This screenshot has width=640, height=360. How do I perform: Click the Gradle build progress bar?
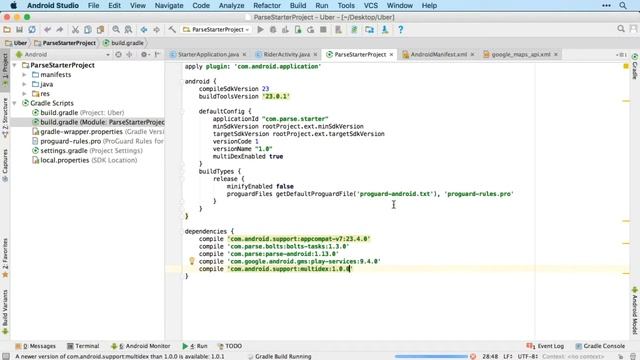pyautogui.click(x=431, y=356)
